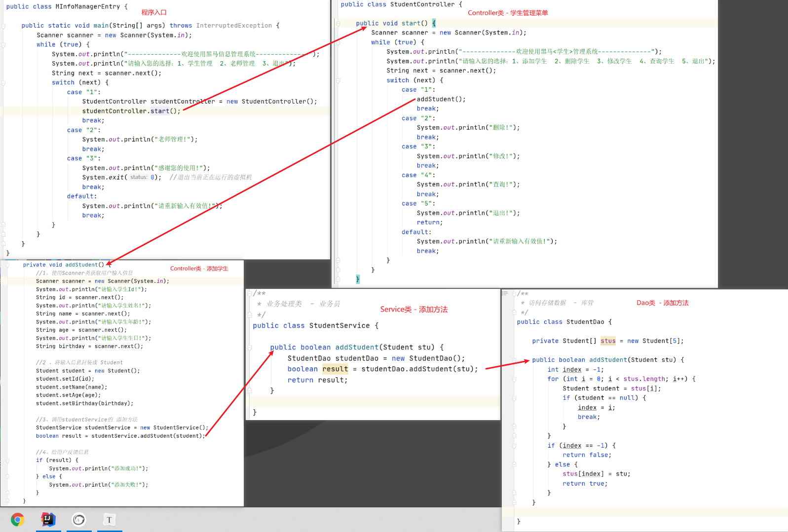
Task: Fold the doc comment above StudentService class
Action: tap(250, 294)
